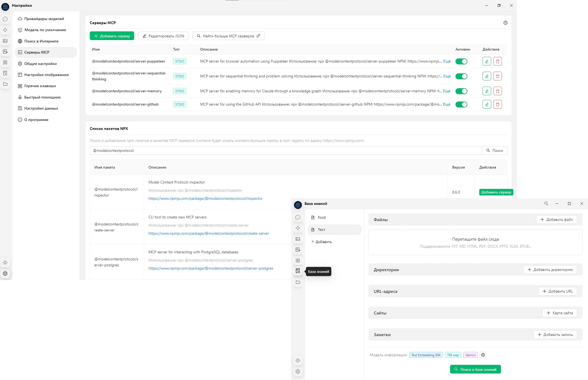The width and height of the screenshot is (588, 380).
Task: Expand server-memory description with Ещё
Action: (x=447, y=91)
